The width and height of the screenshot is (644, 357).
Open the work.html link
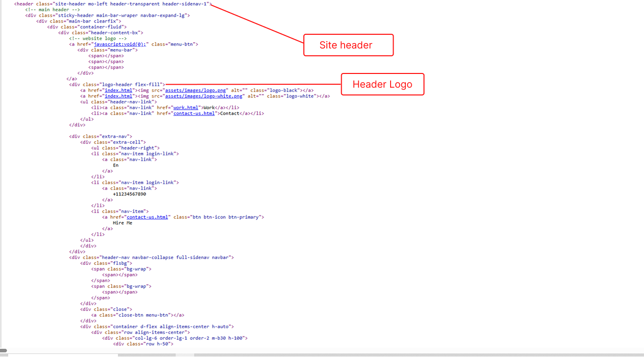(186, 108)
